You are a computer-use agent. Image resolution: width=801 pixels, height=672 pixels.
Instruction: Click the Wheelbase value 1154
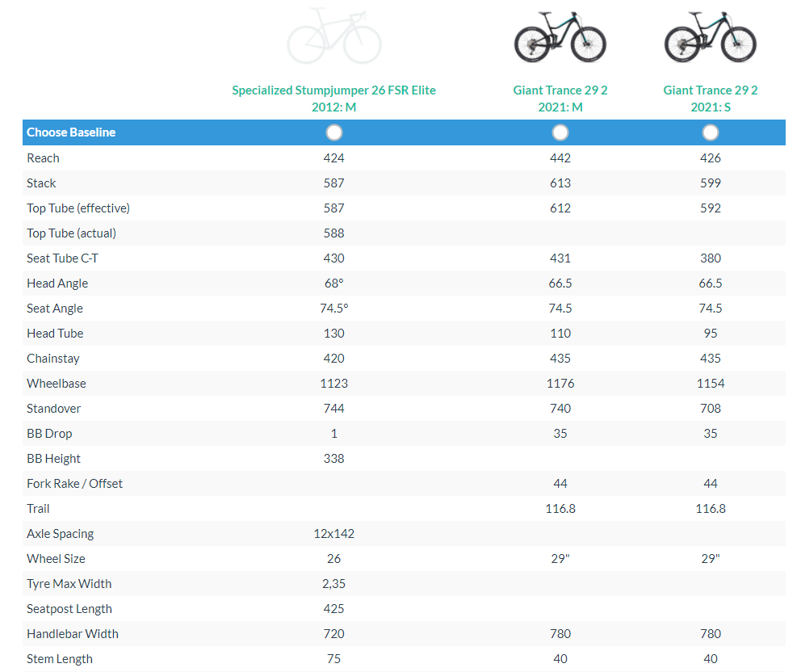[x=711, y=384]
